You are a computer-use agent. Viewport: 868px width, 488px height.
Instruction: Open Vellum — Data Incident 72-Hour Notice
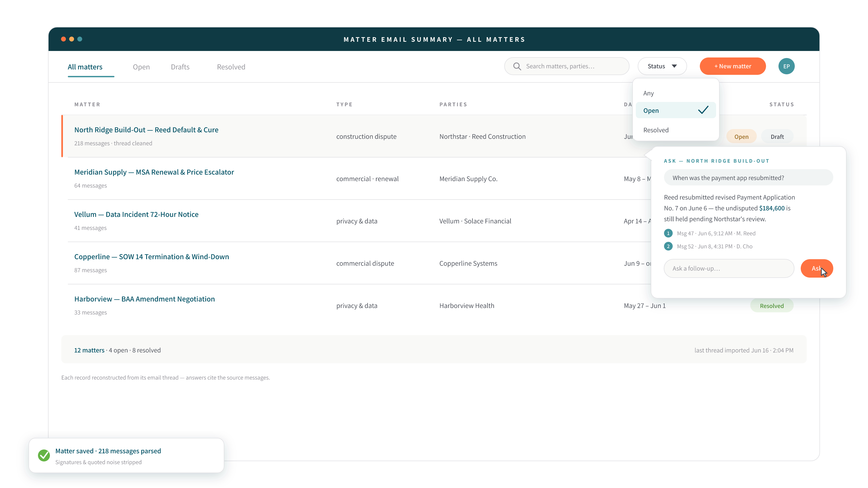point(136,214)
